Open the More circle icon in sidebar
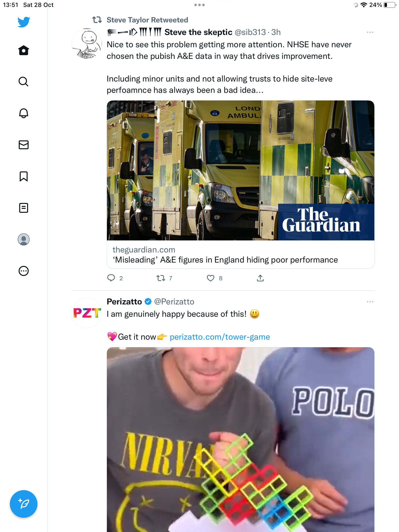Viewport: 399px width, 532px height. point(24,271)
